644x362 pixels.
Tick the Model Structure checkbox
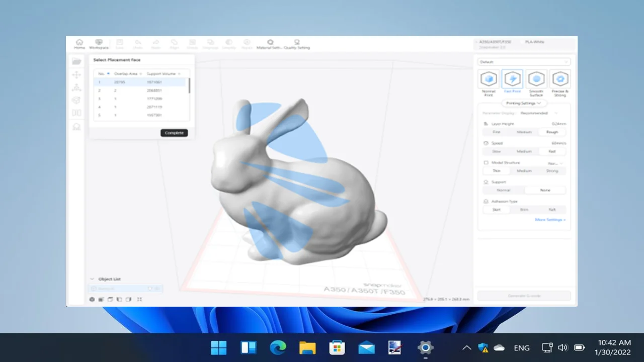click(486, 162)
